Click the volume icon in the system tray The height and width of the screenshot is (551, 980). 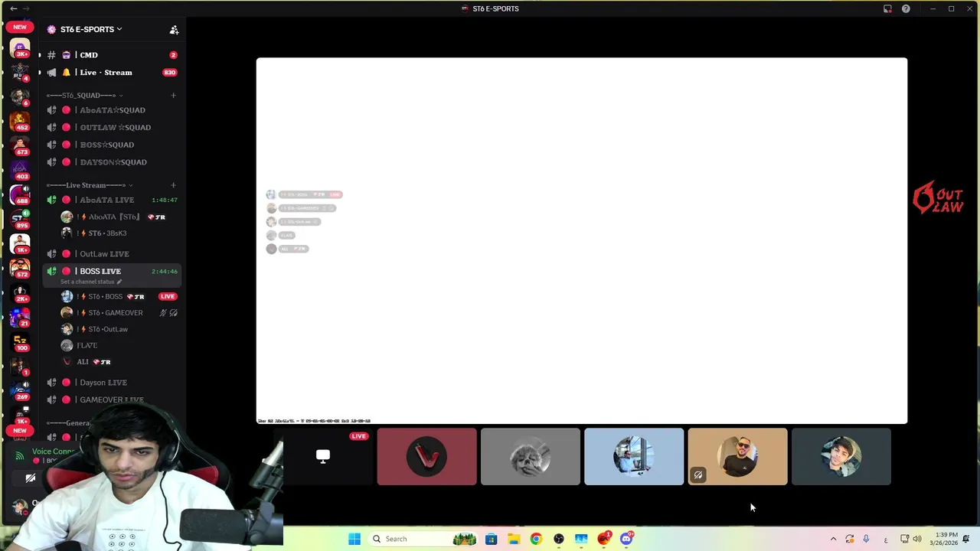tap(917, 539)
